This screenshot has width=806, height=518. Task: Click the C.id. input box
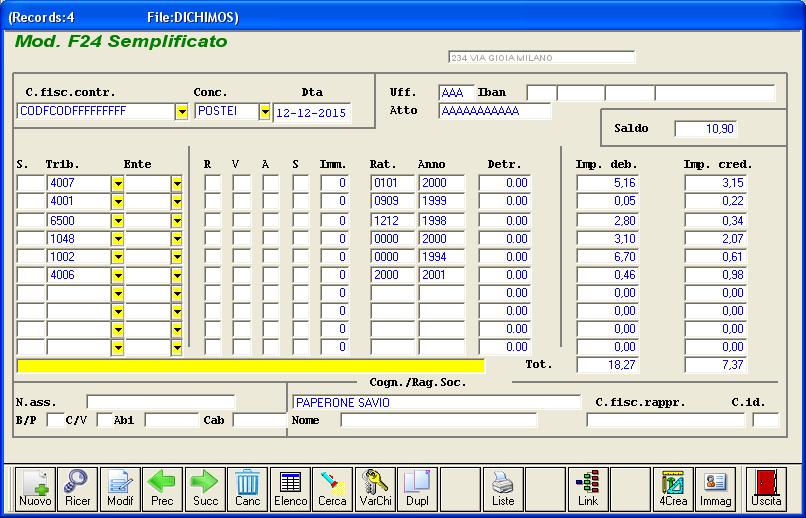(766, 420)
